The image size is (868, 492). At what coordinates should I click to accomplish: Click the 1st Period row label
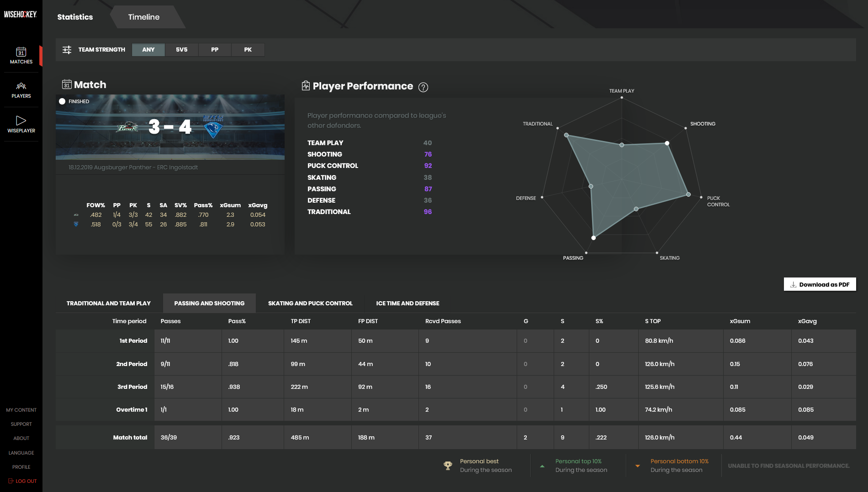133,340
